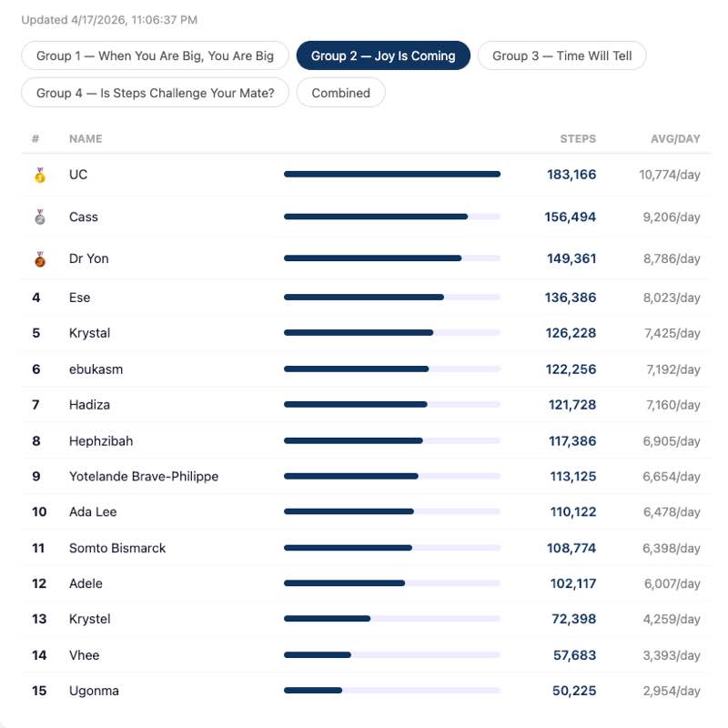This screenshot has height=728, width=728.
Task: Click the AVG/DAY column header
Action: 675,139
